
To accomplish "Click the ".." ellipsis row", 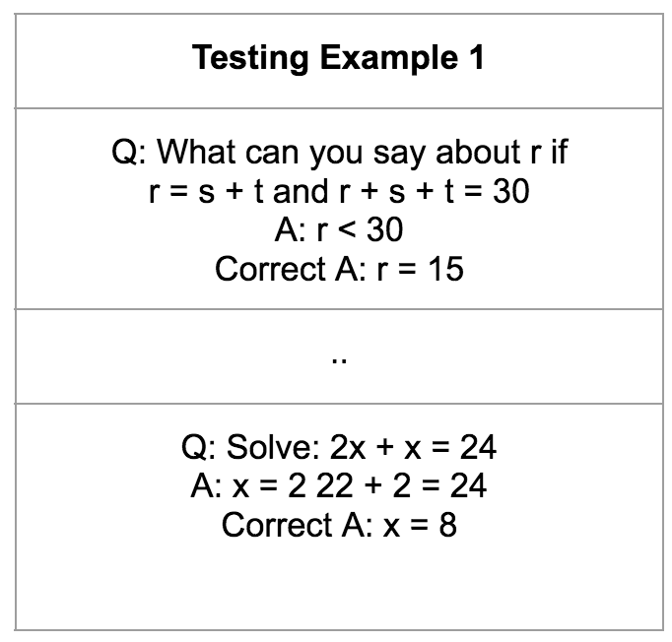I will click(x=339, y=356).
